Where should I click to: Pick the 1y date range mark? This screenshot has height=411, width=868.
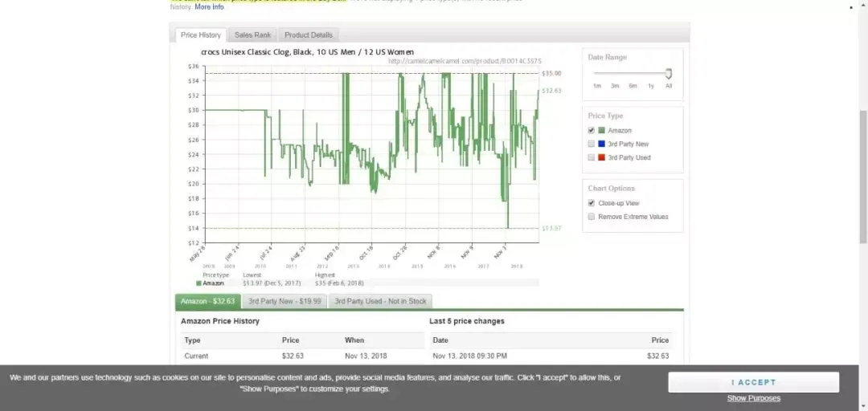tap(651, 85)
